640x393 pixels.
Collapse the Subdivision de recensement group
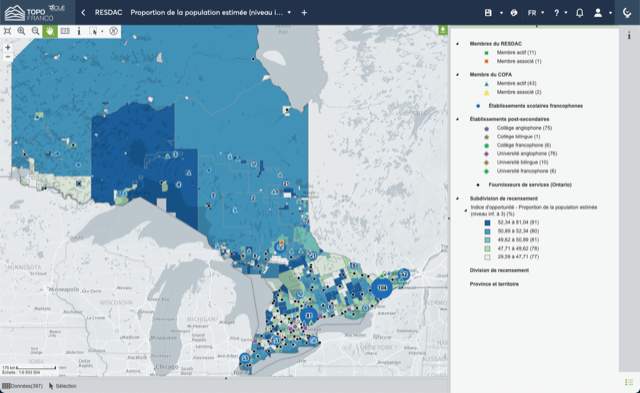tap(457, 198)
